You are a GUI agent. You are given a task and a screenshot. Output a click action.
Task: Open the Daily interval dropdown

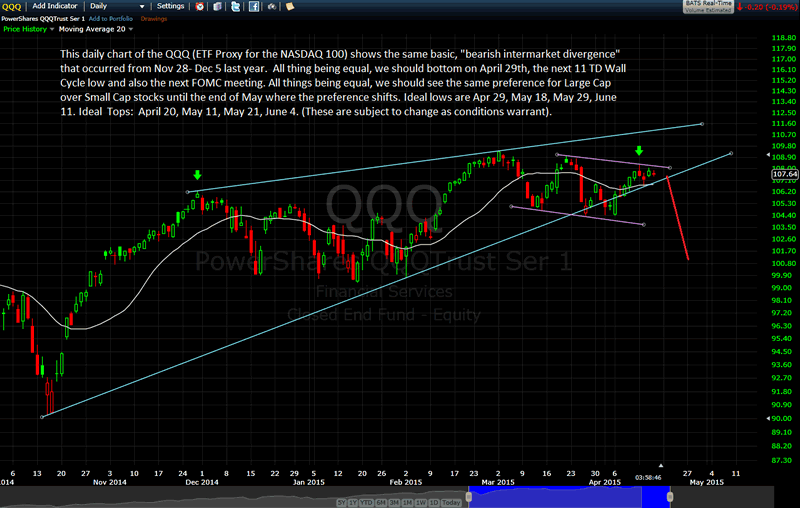pyautogui.click(x=117, y=6)
